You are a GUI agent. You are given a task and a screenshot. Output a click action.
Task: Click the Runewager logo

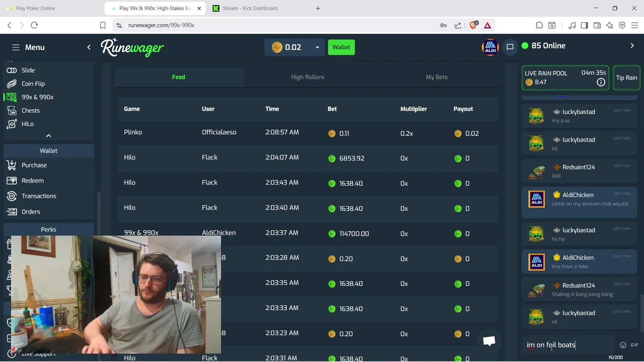click(132, 47)
